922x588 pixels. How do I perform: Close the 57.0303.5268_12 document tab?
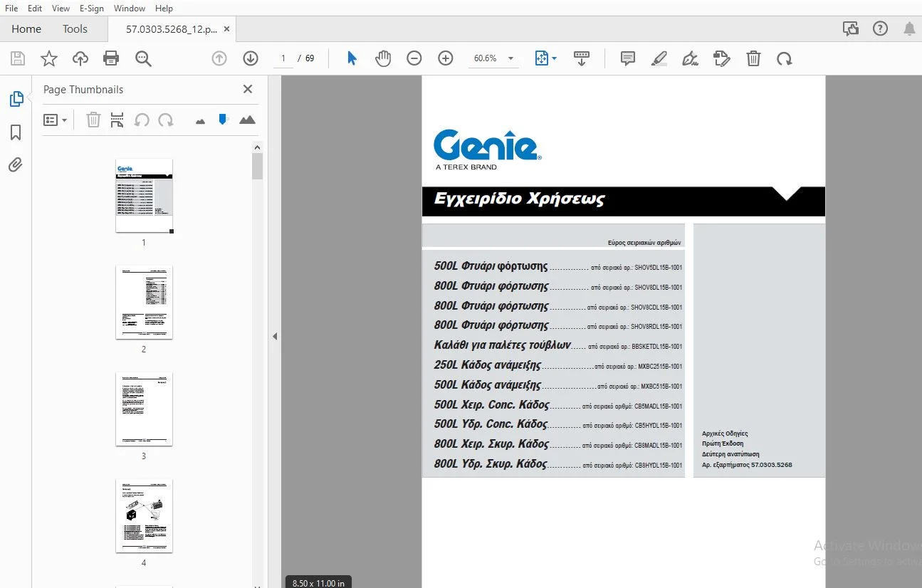tap(227, 29)
